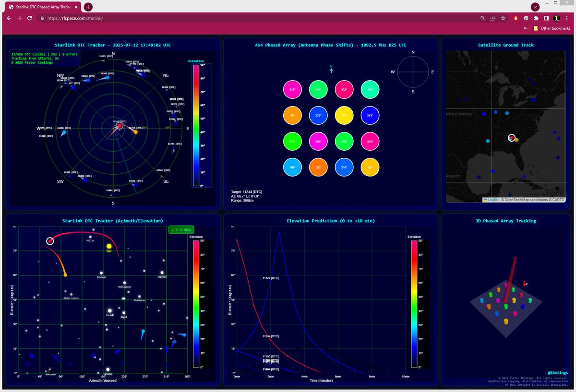Click the '27/656 DTC visible' status text

pos(29,54)
